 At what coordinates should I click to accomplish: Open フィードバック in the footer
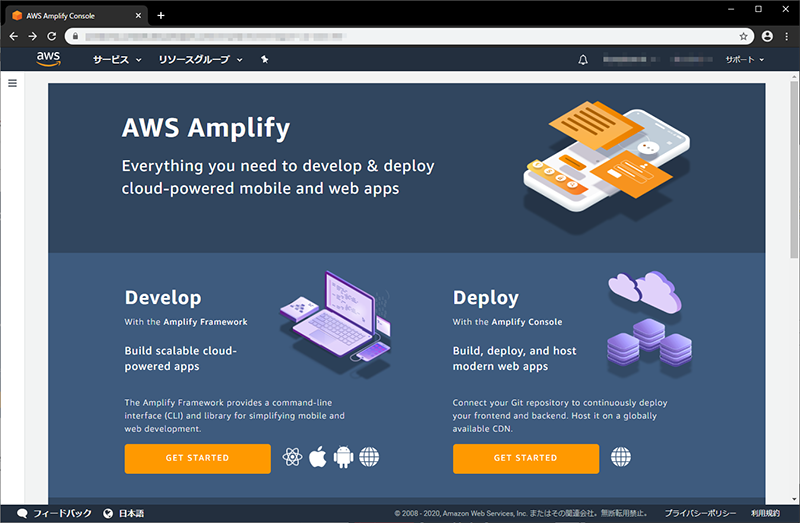point(54,513)
